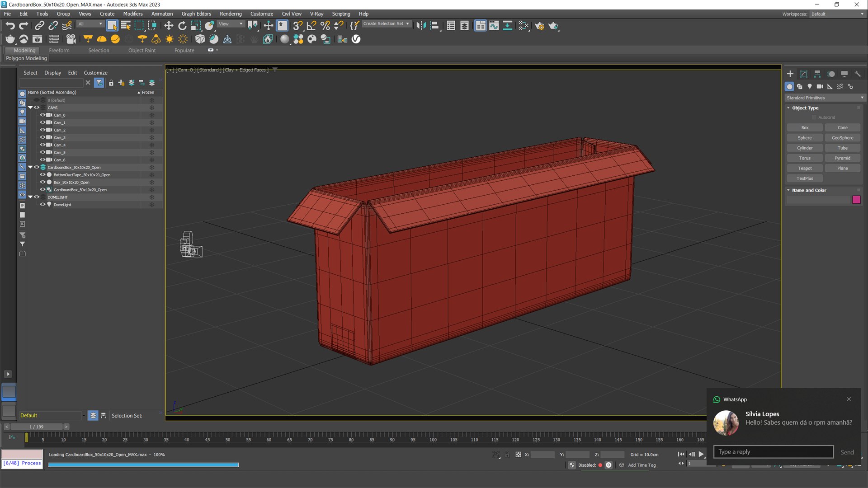The width and height of the screenshot is (868, 488).
Task: Click the V-Ray sun light icon
Action: pyautogui.click(x=170, y=39)
